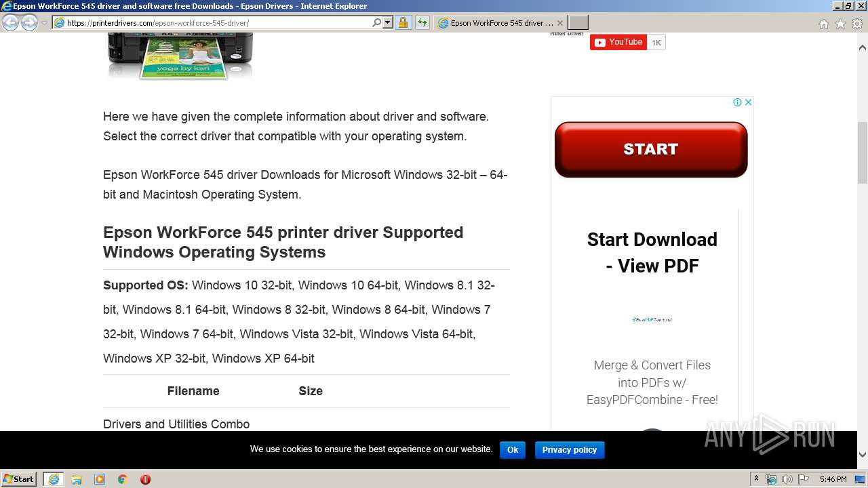Click the YouTube subscribe button
Image resolution: width=868 pixels, height=488 pixels.
pos(618,42)
